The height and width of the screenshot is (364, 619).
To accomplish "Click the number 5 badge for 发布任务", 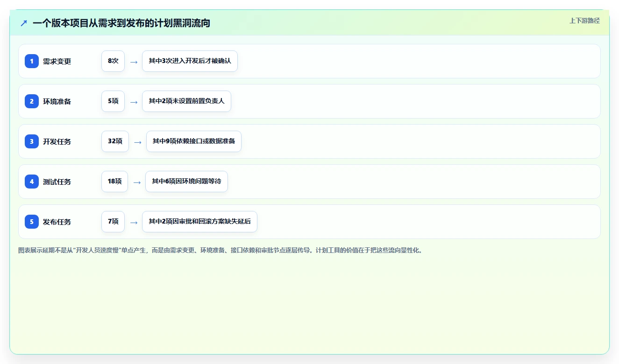I will click(x=32, y=222).
